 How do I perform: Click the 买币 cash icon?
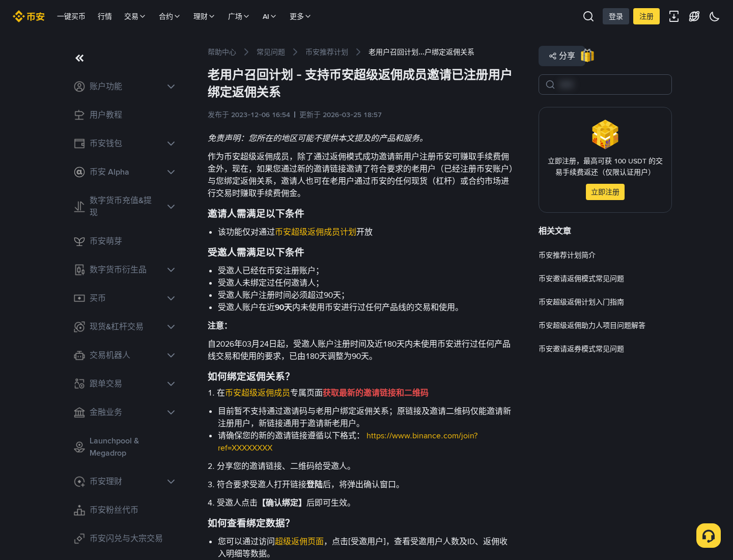[79, 298]
